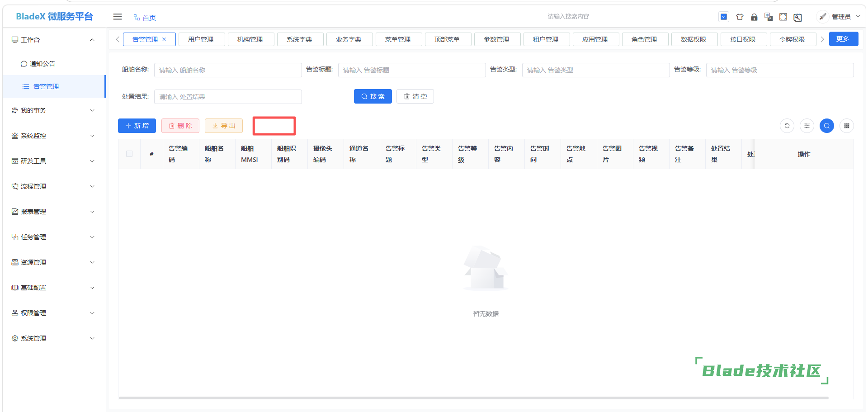Click the red 删除 delete button
Screen dimensions: 868x412
(x=180, y=126)
